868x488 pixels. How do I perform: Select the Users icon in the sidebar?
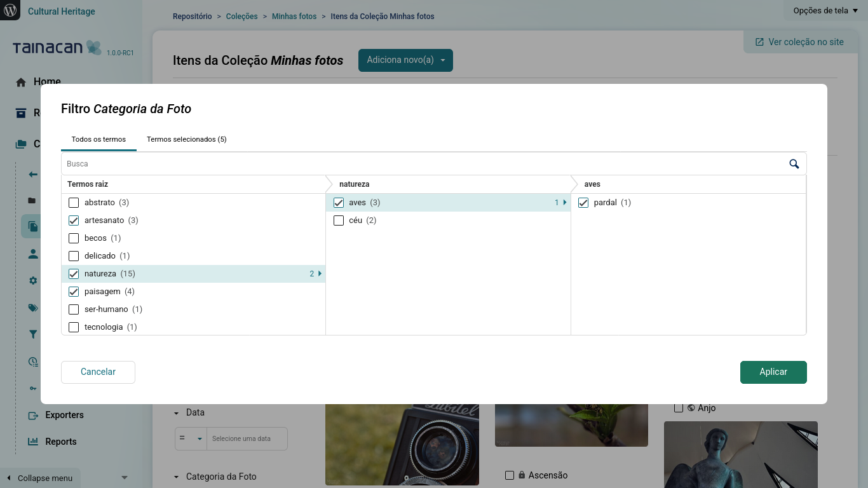[32, 254]
